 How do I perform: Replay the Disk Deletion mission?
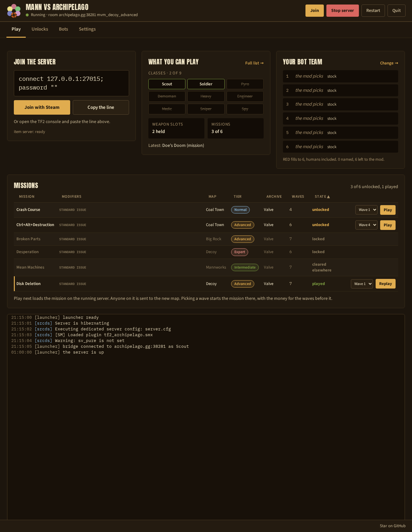(x=386, y=284)
